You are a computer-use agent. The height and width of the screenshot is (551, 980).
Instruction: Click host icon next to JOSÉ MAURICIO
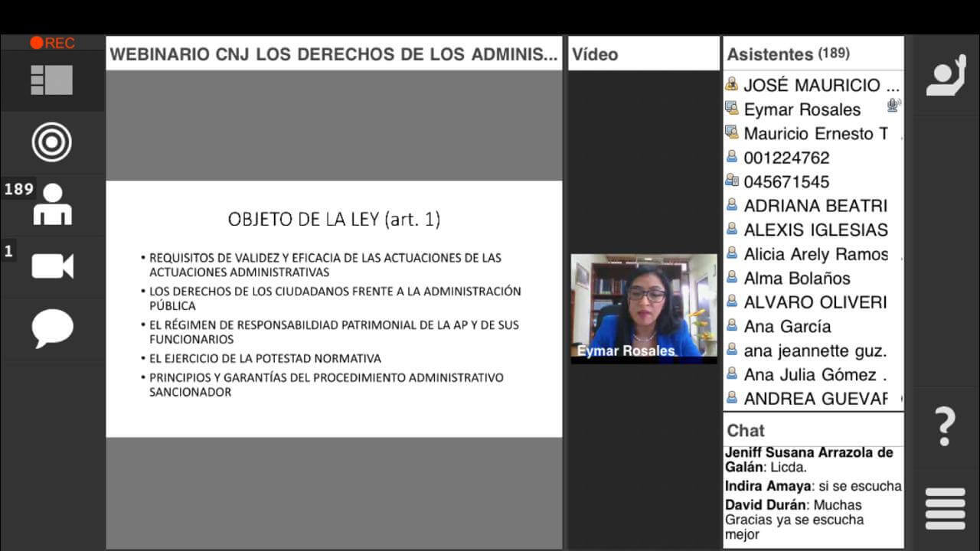click(x=732, y=84)
